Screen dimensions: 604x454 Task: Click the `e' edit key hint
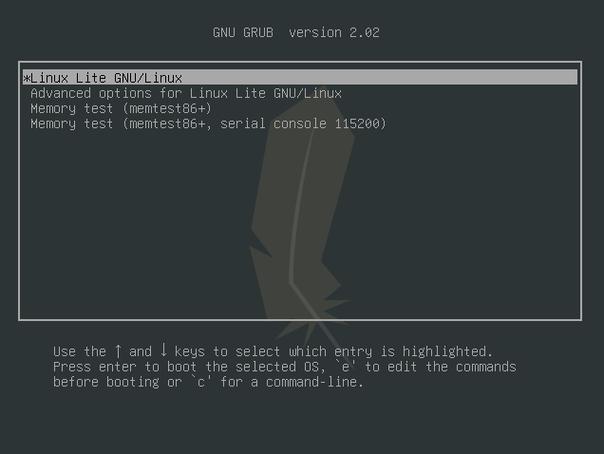(346, 367)
